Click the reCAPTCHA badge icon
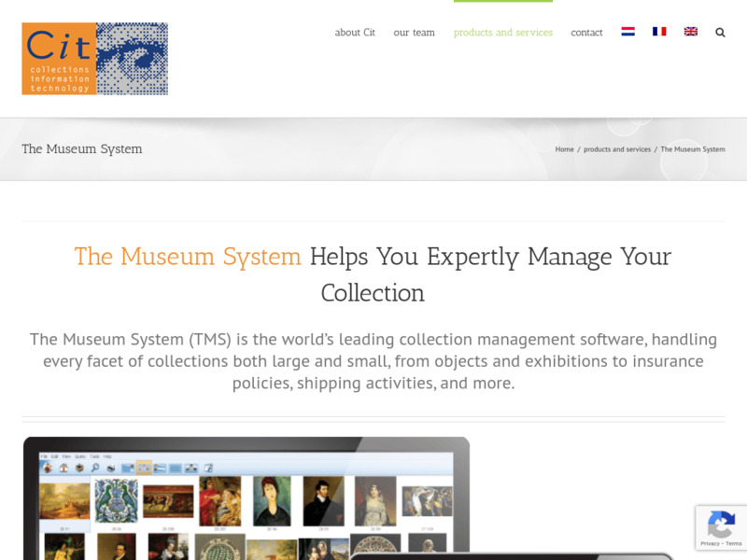747x560 pixels. [721, 524]
